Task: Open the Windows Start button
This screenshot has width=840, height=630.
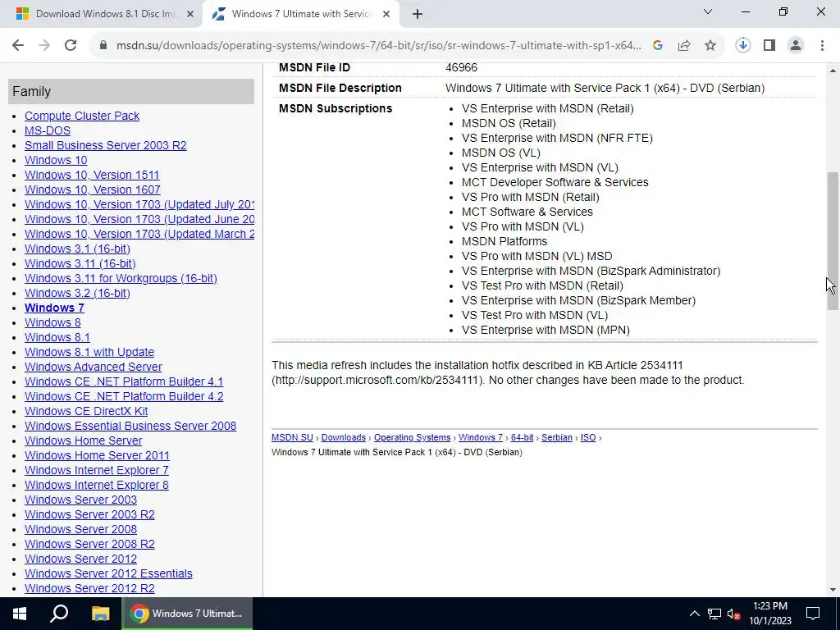Action: pyautogui.click(x=20, y=614)
